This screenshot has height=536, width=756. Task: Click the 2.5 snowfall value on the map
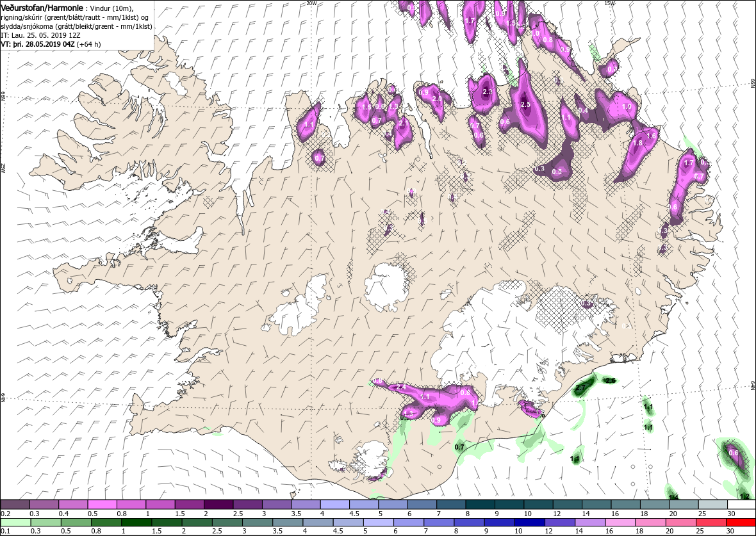[x=525, y=104]
